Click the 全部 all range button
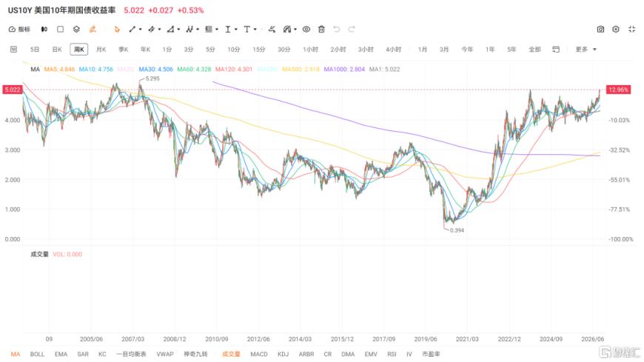Screen dimensions: 644x362 [x=534, y=50]
